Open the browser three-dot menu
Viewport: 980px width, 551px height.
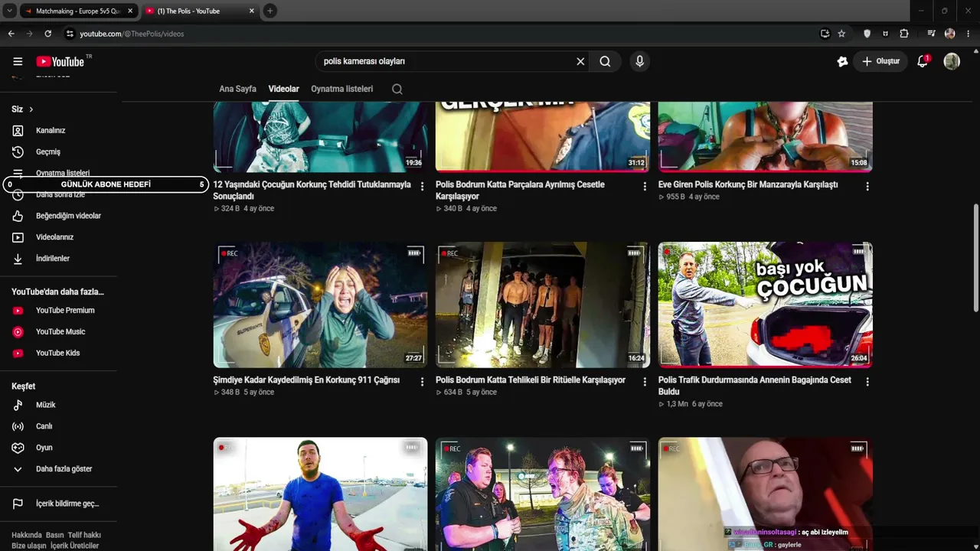(969, 34)
